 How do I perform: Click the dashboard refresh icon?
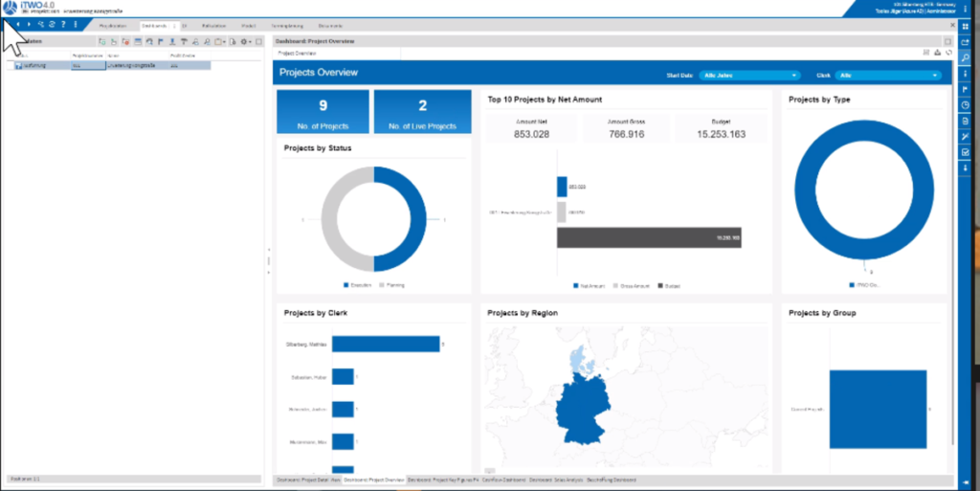pyautogui.click(x=948, y=53)
